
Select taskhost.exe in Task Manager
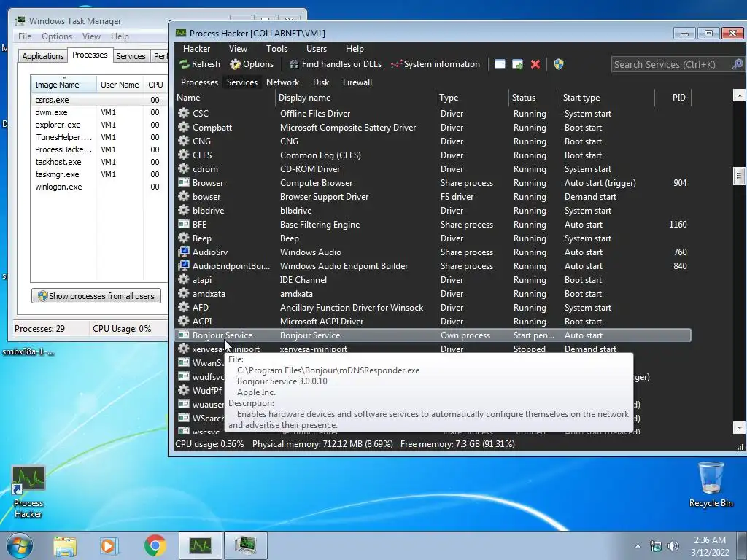[x=58, y=162]
